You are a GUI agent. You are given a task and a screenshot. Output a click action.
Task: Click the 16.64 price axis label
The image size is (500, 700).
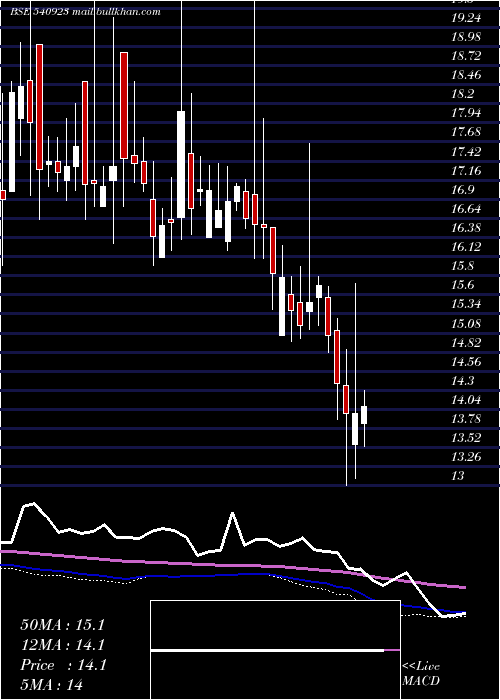[x=466, y=209]
